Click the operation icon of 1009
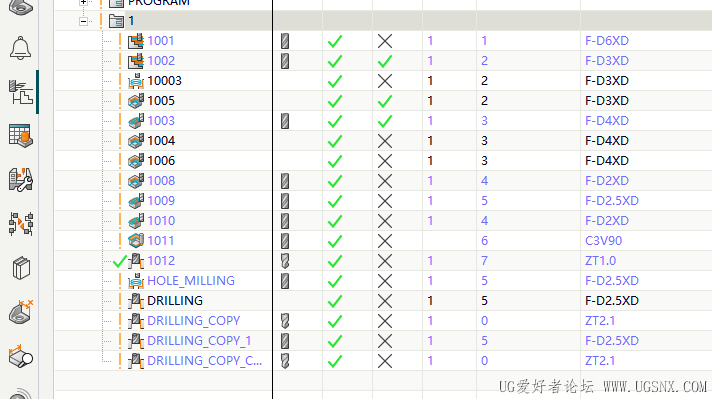Viewport: 712px width, 399px height. (136, 201)
